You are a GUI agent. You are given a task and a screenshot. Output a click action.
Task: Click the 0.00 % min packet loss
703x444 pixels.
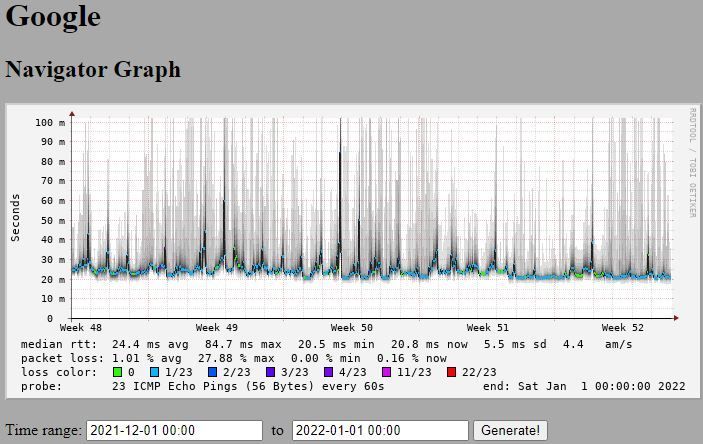[325, 358]
